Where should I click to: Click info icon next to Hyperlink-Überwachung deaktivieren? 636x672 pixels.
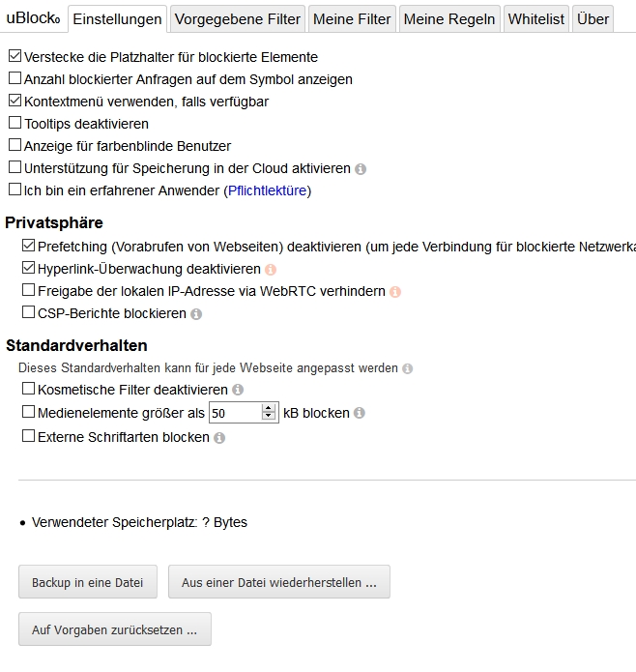click(x=271, y=270)
